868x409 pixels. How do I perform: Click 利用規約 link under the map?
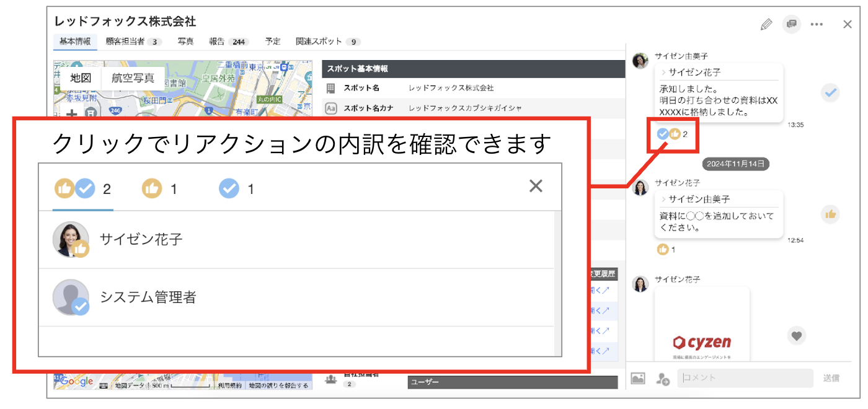(x=229, y=385)
